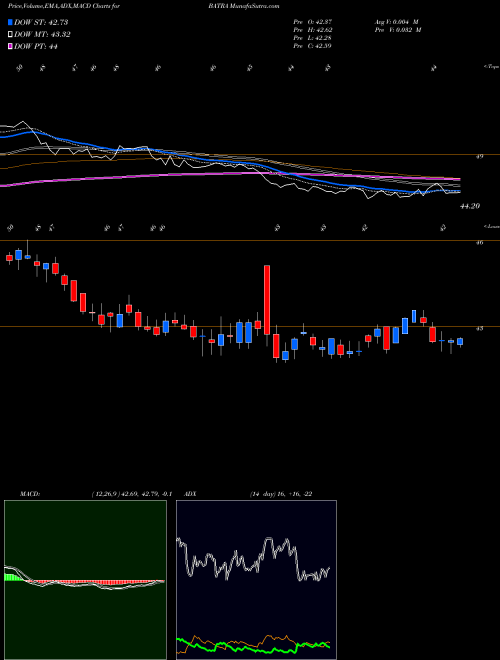Click the 'ADX' panel label
500x660 pixels.
pos(190,494)
